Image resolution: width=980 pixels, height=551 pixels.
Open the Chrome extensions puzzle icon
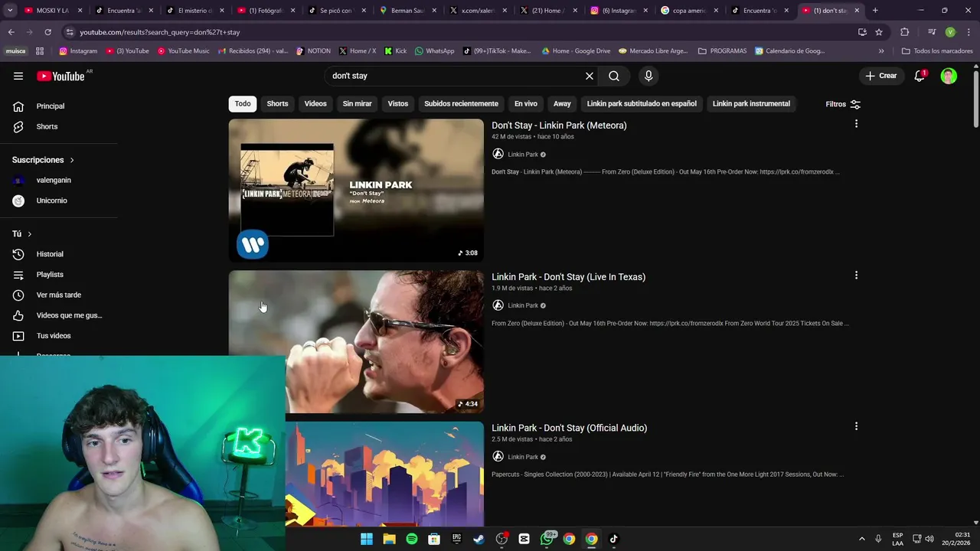(x=905, y=32)
